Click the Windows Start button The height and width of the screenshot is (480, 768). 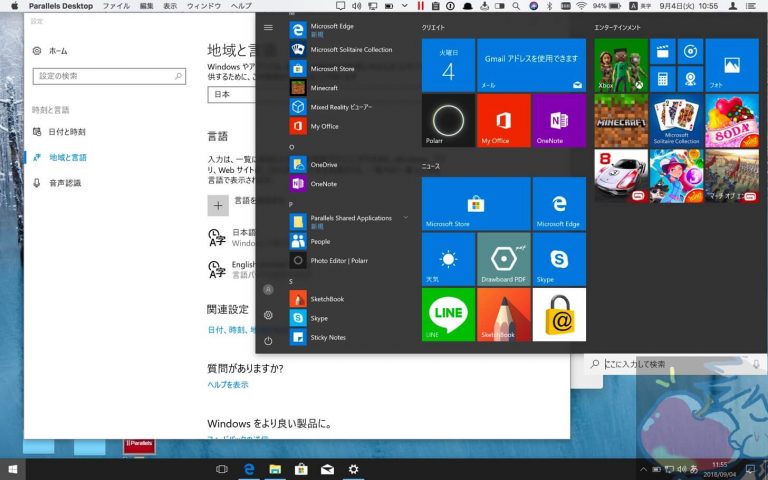pyautogui.click(x=13, y=469)
